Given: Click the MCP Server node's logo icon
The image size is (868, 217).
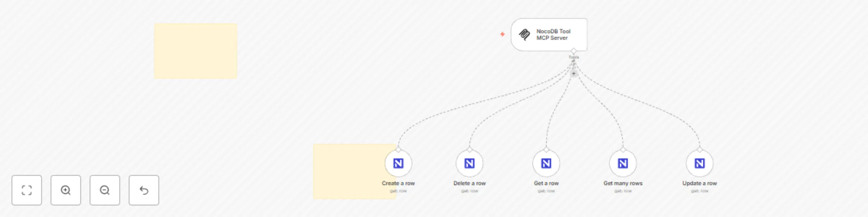Looking at the screenshot, I should [524, 35].
